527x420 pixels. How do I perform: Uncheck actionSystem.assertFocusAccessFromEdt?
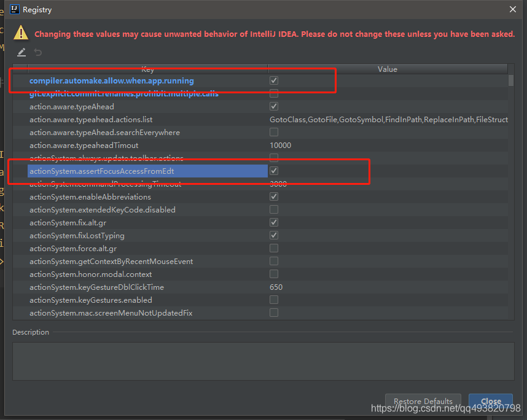click(x=273, y=171)
